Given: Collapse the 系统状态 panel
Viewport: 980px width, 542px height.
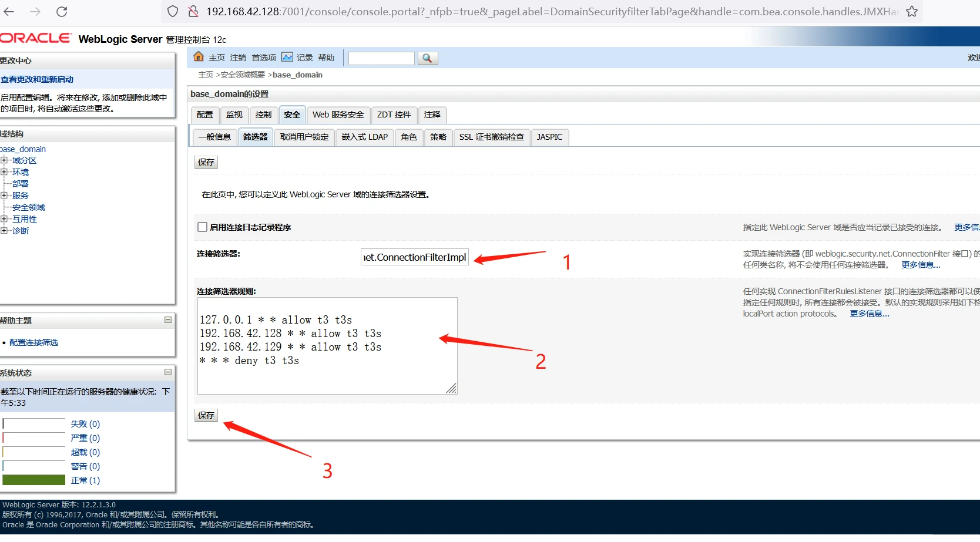Looking at the screenshot, I should tap(168, 372).
